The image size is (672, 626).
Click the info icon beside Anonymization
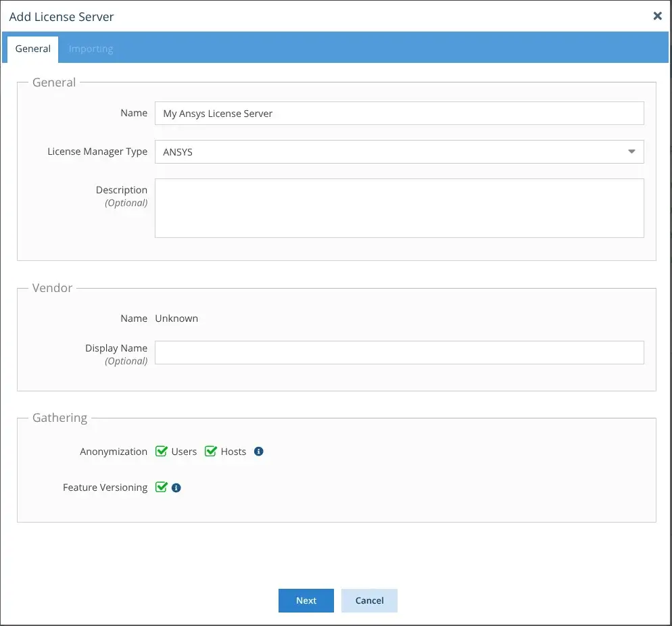[258, 451]
